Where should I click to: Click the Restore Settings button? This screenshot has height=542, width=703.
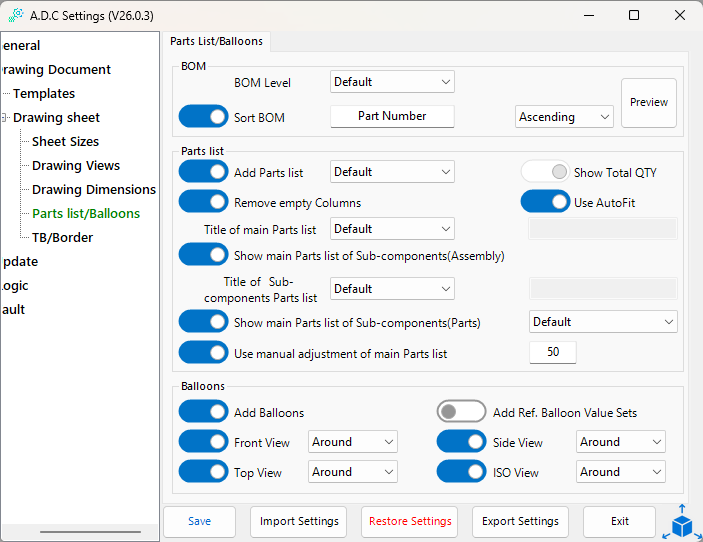[x=410, y=521]
